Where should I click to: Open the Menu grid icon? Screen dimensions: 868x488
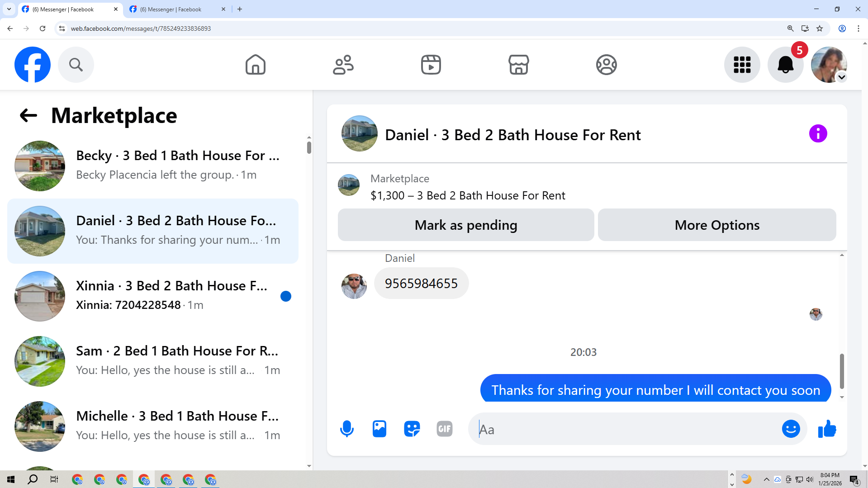tap(742, 65)
